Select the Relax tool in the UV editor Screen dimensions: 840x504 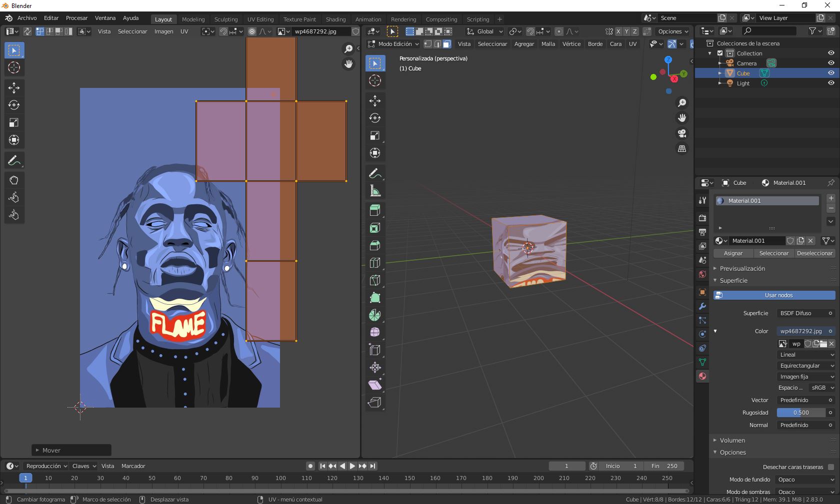14,197
